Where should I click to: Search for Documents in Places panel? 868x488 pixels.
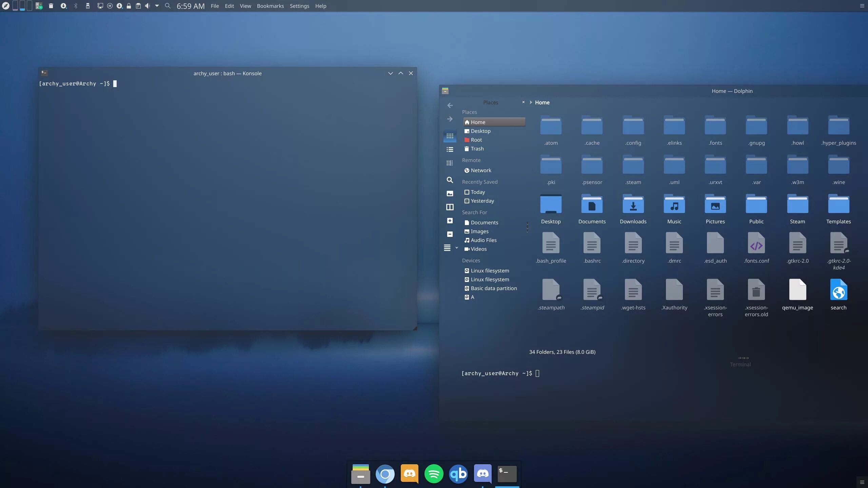pos(494,222)
